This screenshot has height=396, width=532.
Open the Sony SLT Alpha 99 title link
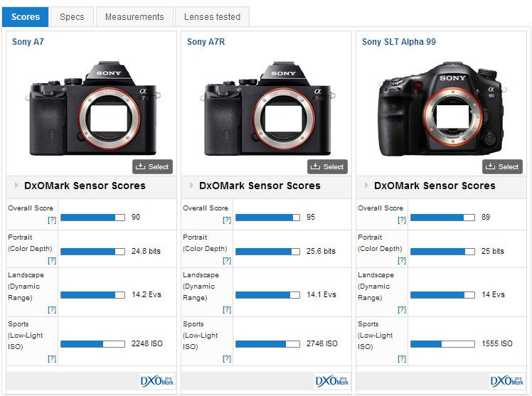399,42
